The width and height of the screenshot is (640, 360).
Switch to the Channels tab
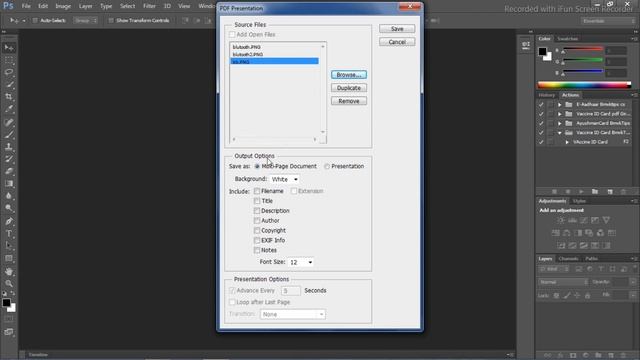click(x=568, y=259)
